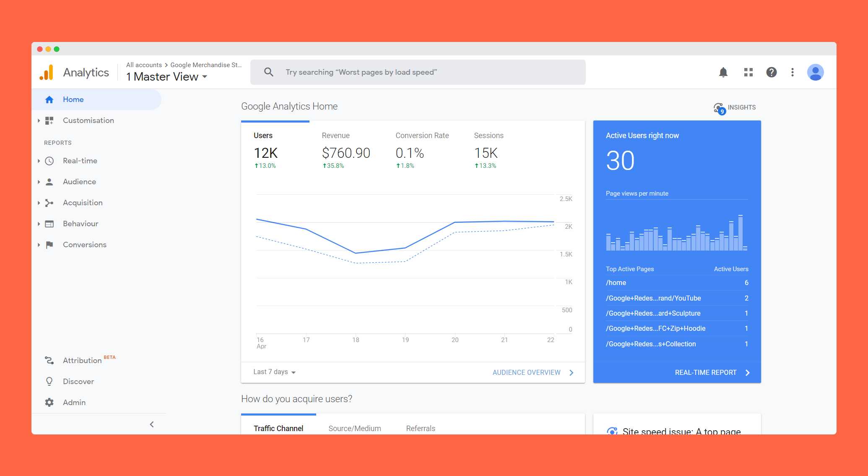Open the Last 7 days date dropdown
Image resolution: width=868 pixels, height=476 pixels.
tap(274, 372)
